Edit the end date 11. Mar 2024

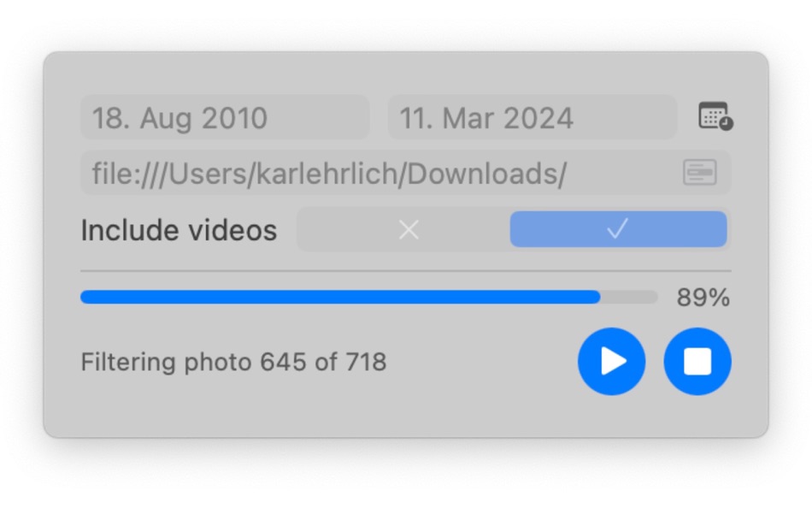[533, 117]
